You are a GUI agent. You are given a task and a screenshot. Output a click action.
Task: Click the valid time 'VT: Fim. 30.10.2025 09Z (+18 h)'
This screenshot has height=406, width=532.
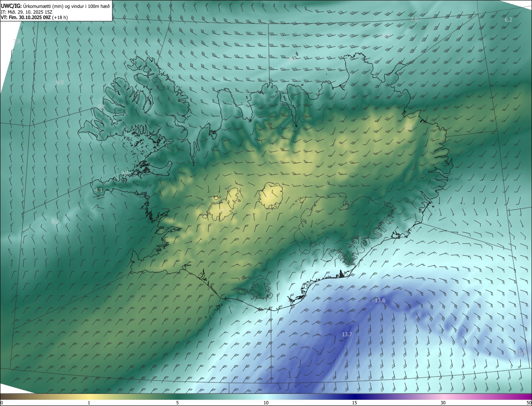coord(34,17)
